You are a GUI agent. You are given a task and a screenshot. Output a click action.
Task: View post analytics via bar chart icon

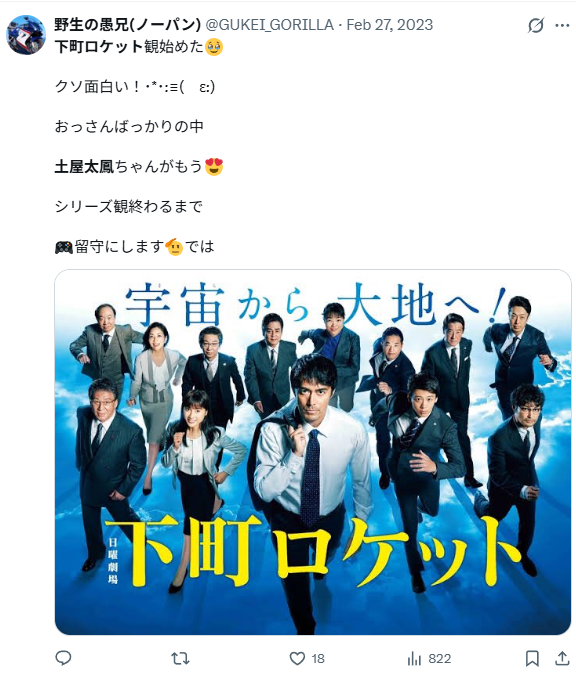coord(414,658)
